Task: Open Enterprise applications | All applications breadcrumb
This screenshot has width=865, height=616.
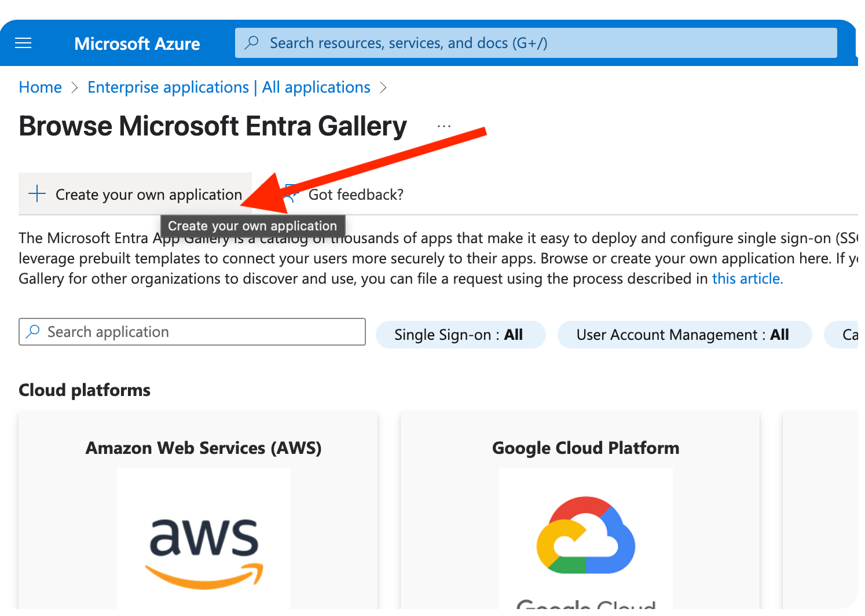Action: click(x=229, y=87)
